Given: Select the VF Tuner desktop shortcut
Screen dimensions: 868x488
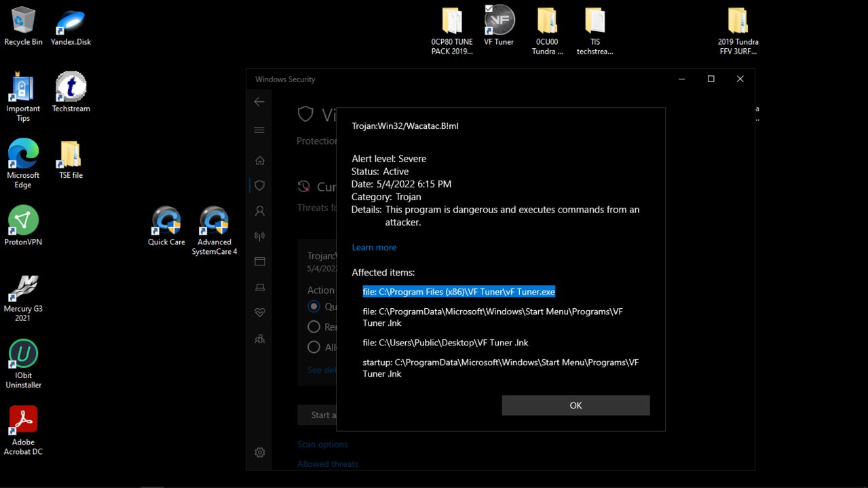Looking at the screenshot, I should (x=499, y=26).
